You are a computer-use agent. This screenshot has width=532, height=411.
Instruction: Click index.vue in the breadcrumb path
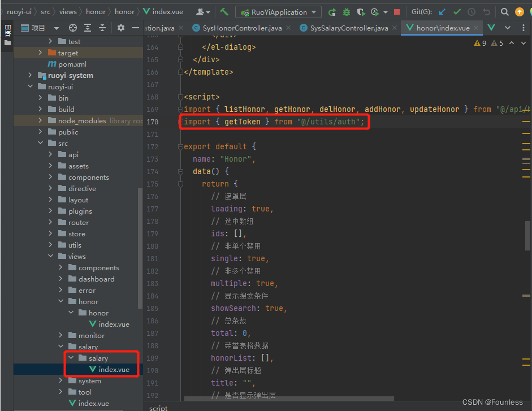(163, 12)
